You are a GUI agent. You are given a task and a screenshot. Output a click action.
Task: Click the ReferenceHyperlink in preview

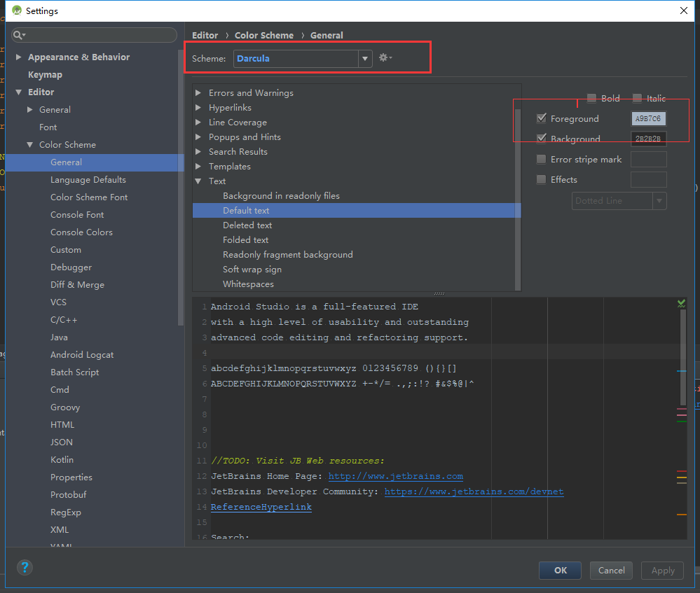pos(261,507)
